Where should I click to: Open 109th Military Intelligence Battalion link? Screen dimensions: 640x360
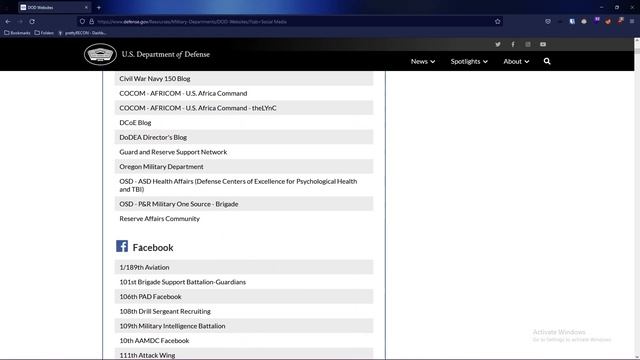[172, 326]
